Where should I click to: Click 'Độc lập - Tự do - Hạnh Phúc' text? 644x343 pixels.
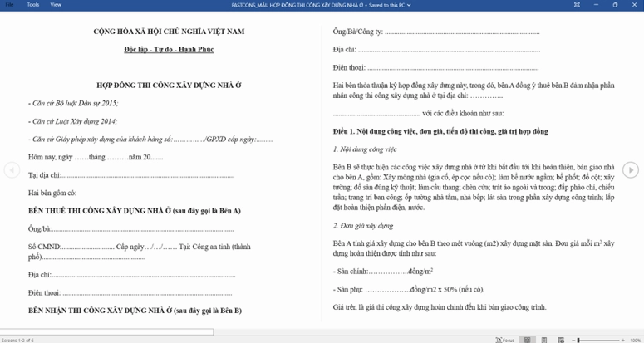coord(169,49)
